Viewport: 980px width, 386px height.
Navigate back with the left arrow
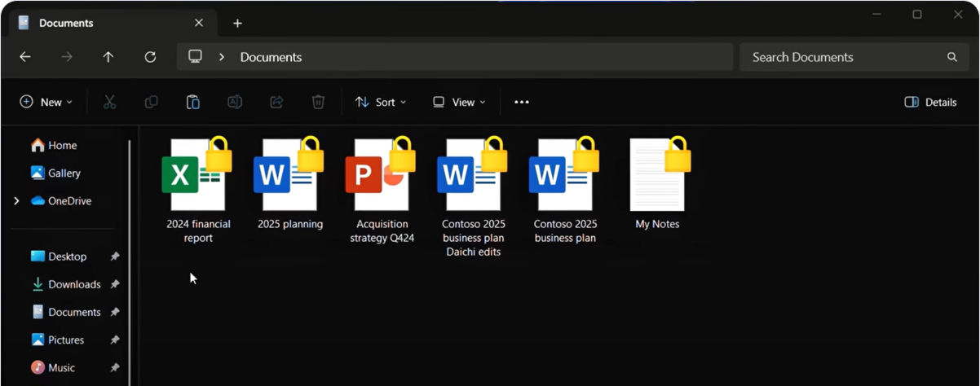point(25,57)
